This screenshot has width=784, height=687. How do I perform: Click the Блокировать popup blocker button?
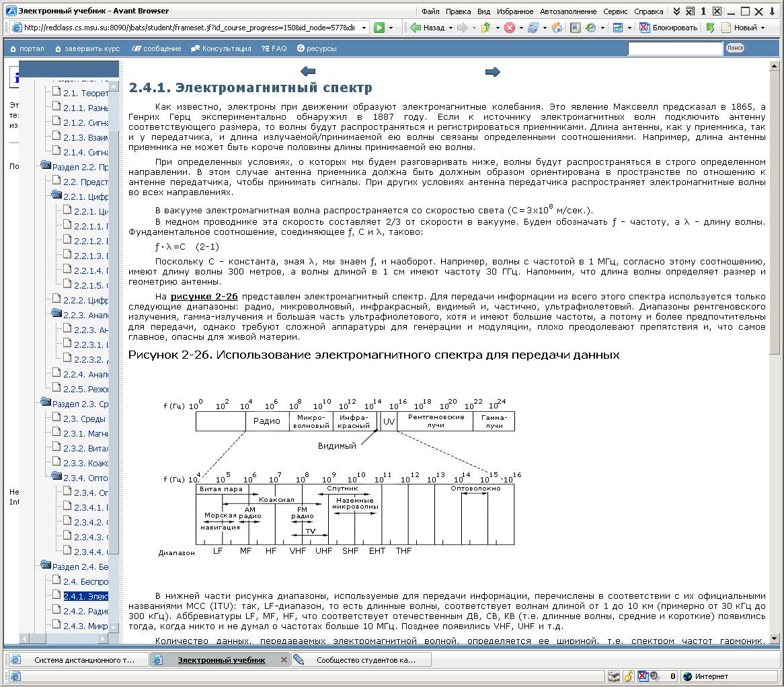668,28
